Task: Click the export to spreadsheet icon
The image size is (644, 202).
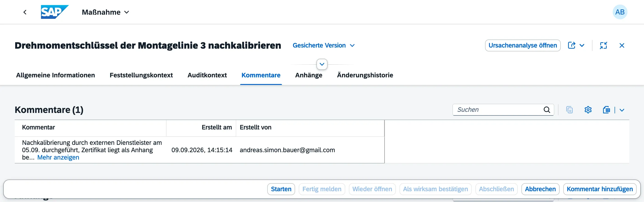Action: [607, 110]
